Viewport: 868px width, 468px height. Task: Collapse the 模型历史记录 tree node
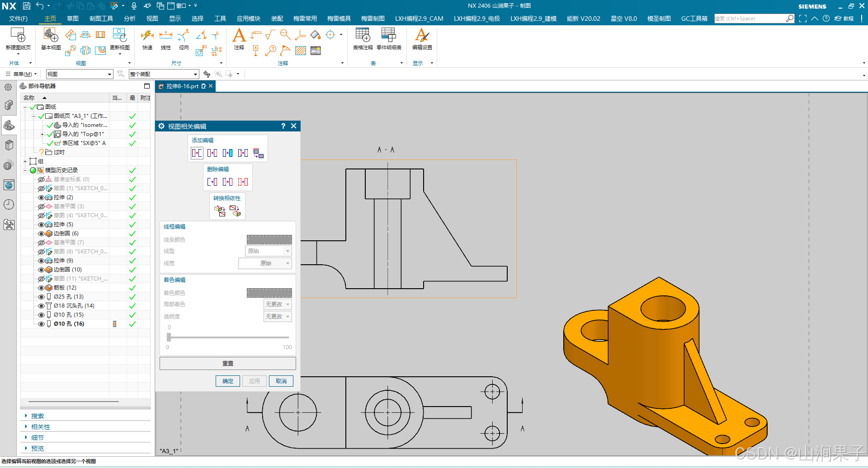[25, 170]
